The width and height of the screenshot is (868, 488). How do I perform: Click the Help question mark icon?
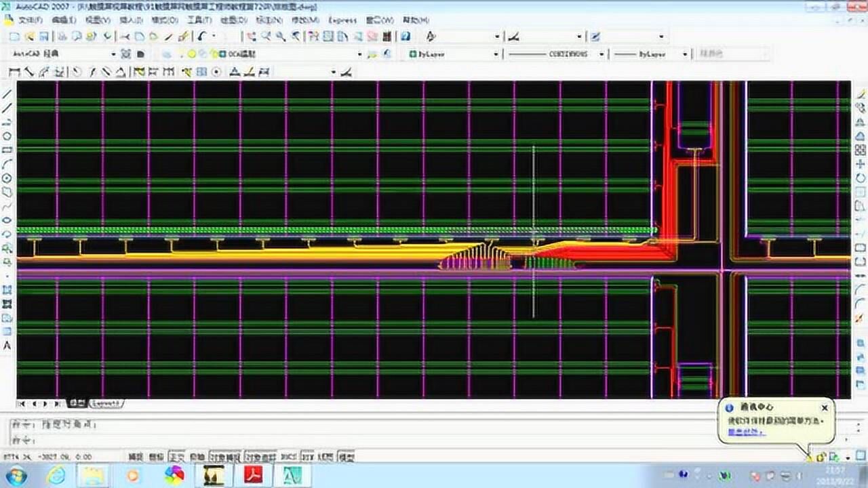pos(406,37)
